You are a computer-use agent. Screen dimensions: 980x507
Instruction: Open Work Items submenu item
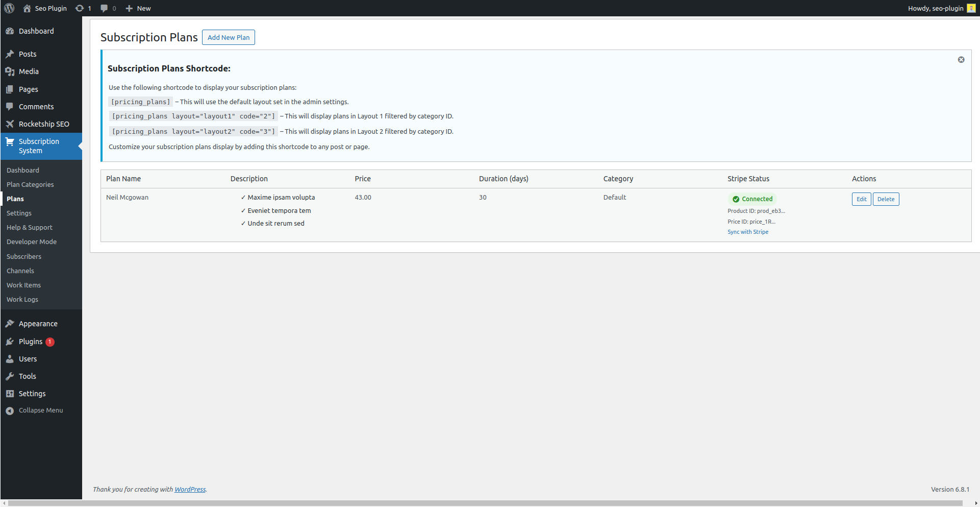pyautogui.click(x=23, y=285)
